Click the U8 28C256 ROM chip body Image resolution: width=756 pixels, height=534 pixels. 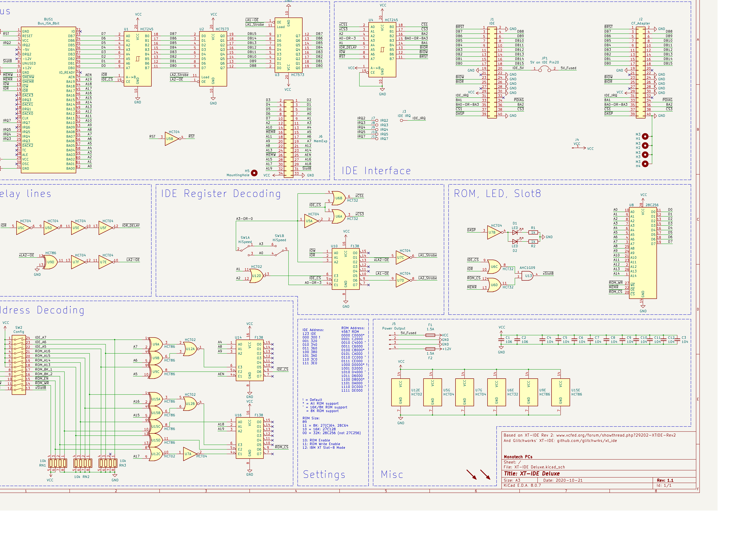click(x=643, y=253)
